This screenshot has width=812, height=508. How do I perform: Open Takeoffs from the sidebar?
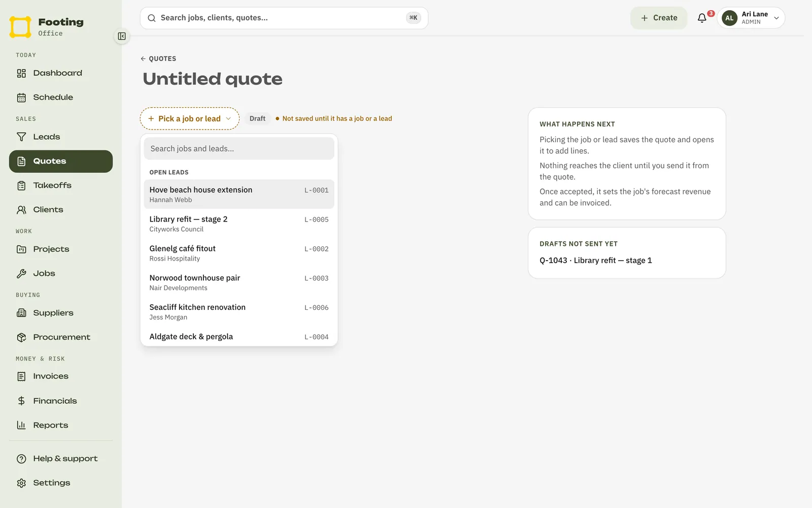61,185
